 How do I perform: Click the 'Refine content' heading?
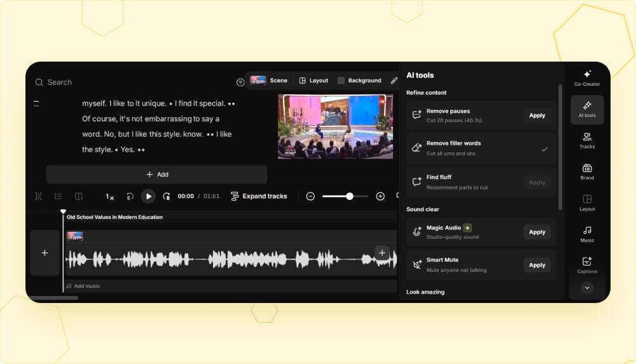click(426, 92)
